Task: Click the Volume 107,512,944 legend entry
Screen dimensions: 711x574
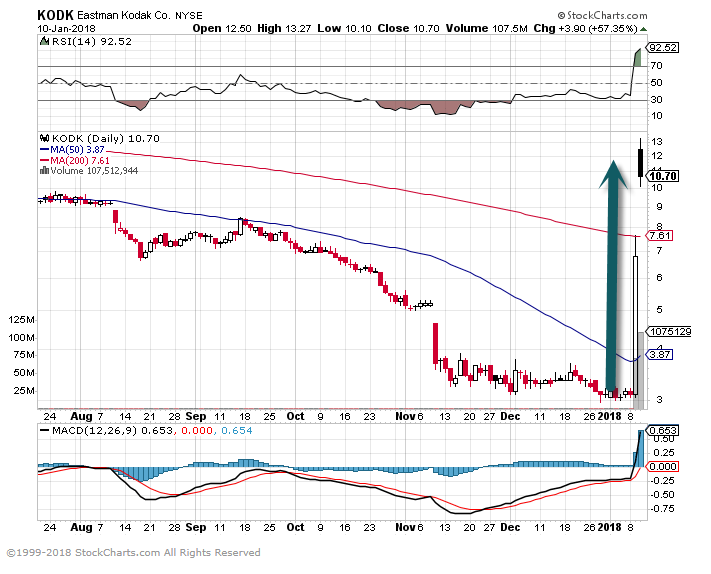Action: click(94, 171)
